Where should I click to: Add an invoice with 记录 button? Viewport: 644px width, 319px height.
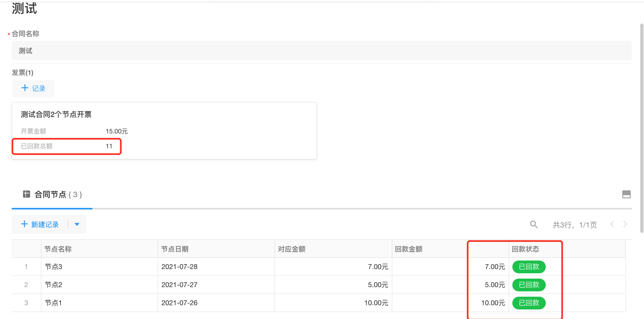click(x=33, y=89)
